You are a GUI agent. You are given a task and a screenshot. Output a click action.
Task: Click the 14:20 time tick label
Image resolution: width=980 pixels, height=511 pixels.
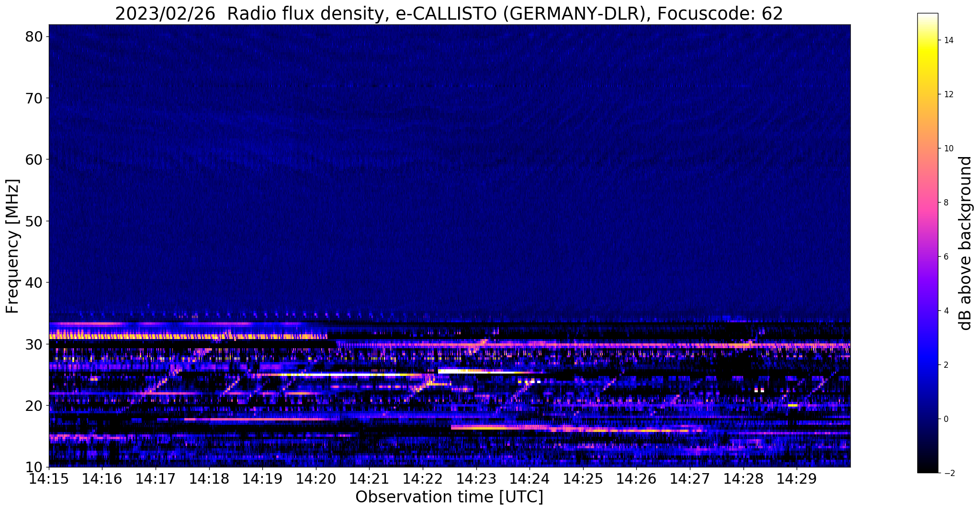(x=316, y=479)
